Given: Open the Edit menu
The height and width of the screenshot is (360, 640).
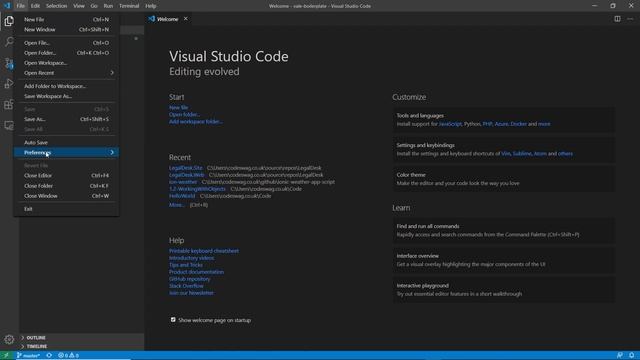Looking at the screenshot, I should (35, 6).
